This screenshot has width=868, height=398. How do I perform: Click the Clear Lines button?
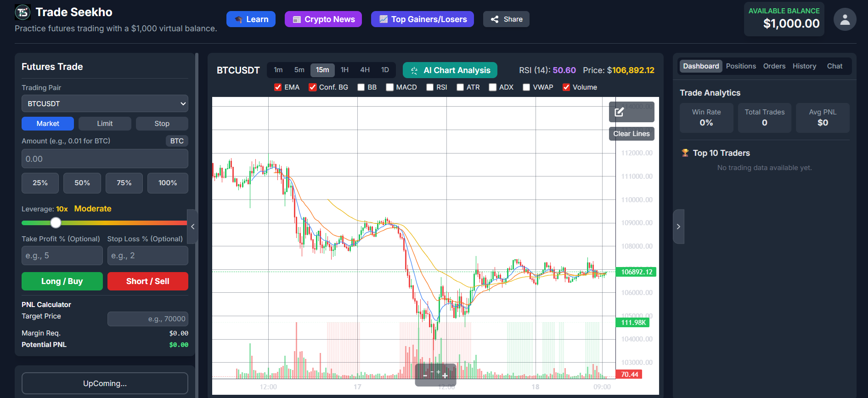click(631, 134)
